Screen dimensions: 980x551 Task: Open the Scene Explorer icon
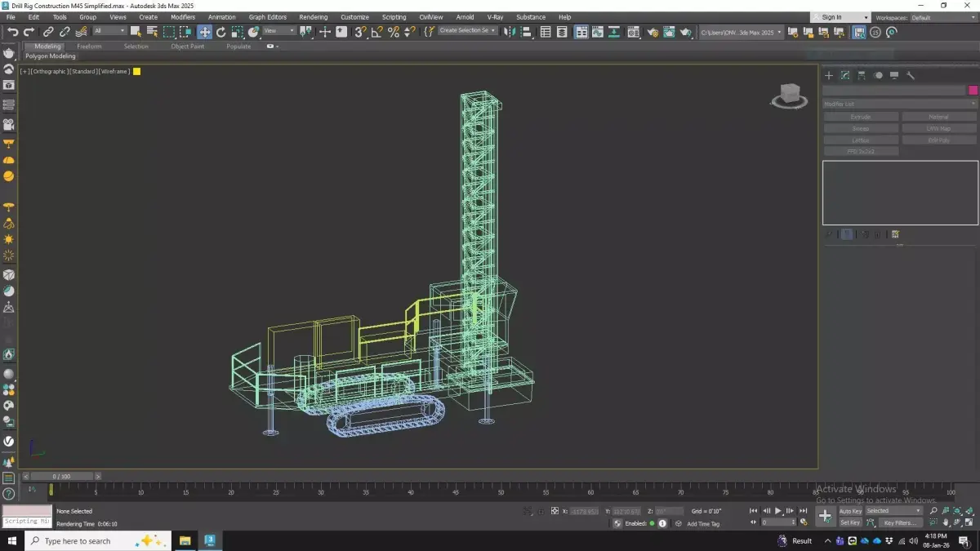click(546, 32)
